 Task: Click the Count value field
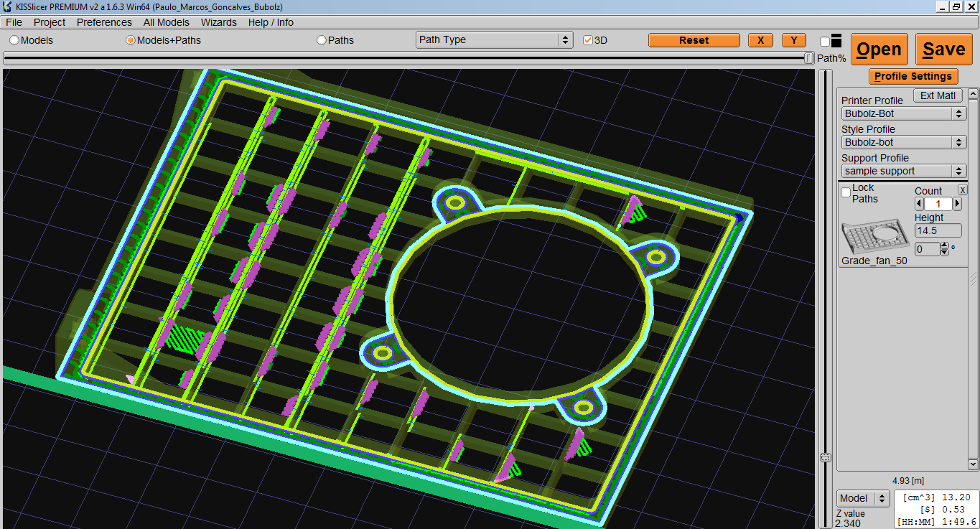[x=939, y=205]
